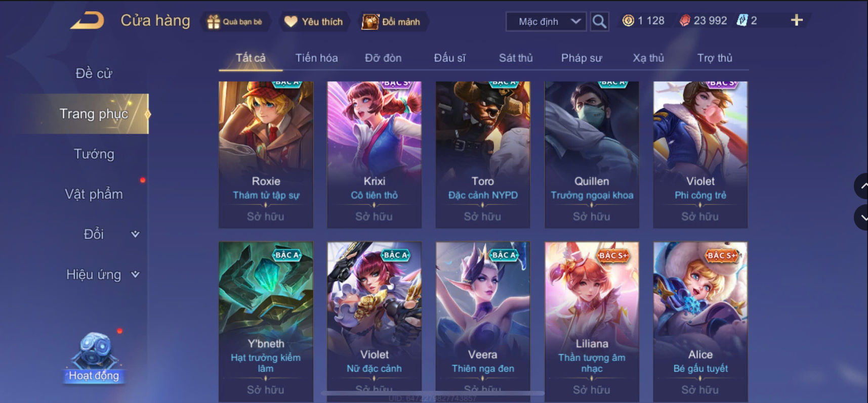
Task: Select the Roxie Thám tử tập sự skin
Action: click(266, 155)
